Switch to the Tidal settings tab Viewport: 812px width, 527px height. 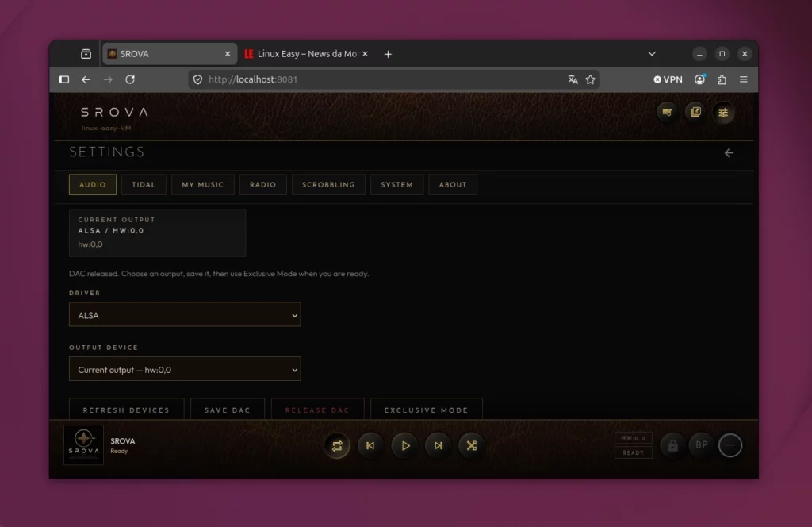pyautogui.click(x=144, y=184)
